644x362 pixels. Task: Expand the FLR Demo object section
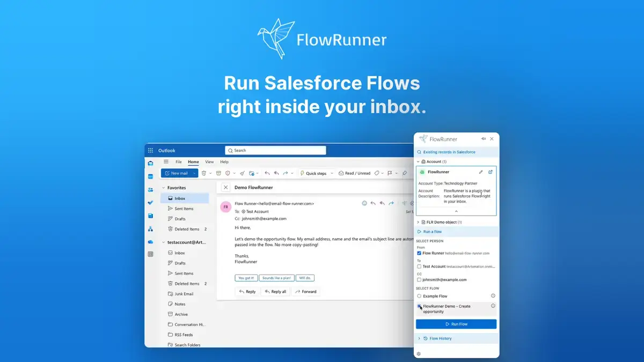click(x=418, y=222)
